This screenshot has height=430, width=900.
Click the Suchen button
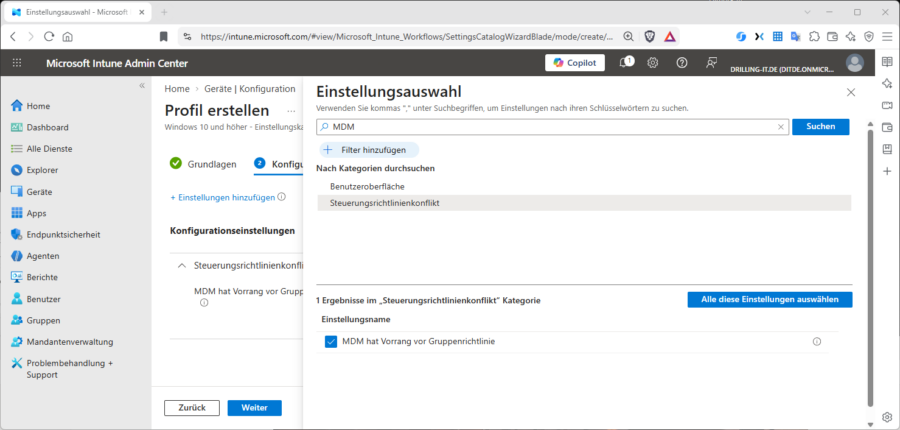click(821, 127)
